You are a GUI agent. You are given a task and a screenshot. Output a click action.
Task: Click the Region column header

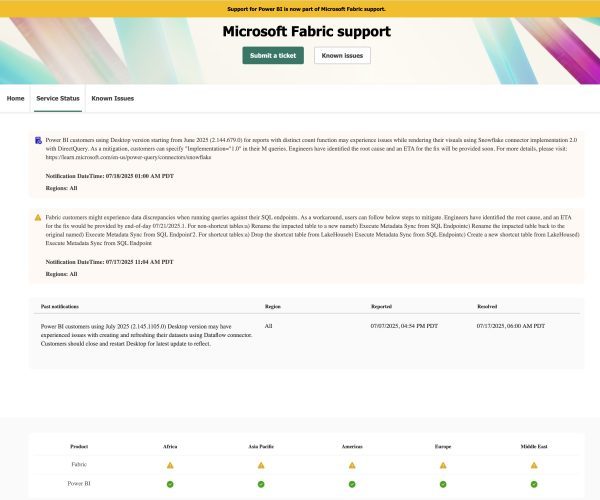click(272, 306)
